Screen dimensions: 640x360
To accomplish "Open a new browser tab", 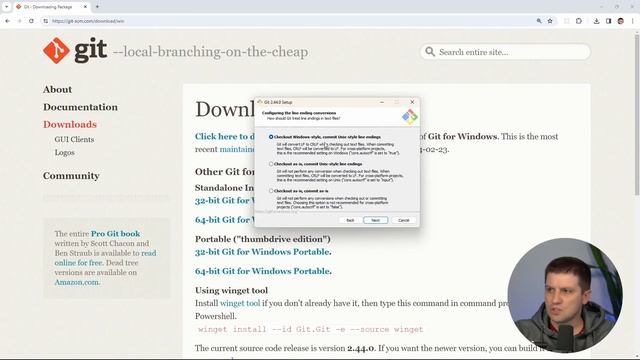I will point(97,7).
